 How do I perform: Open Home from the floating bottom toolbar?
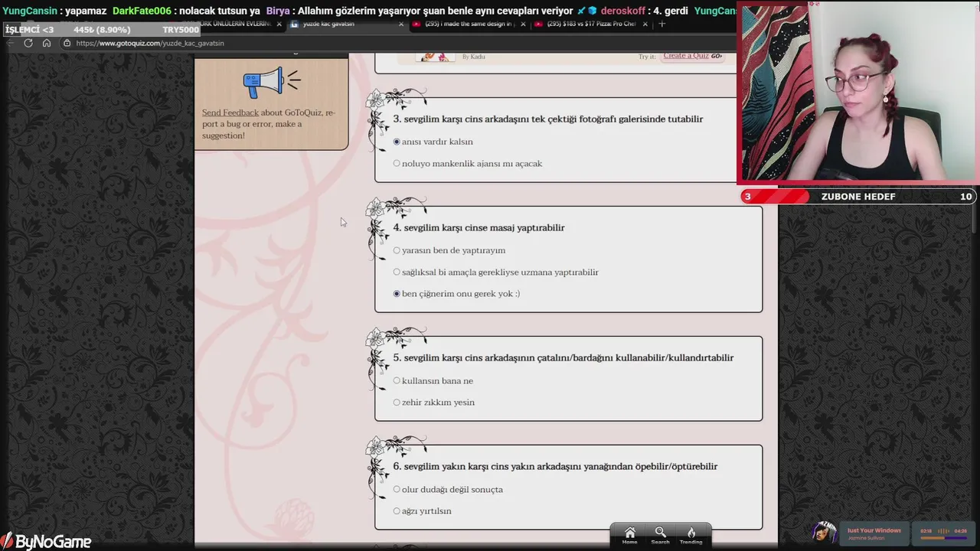click(629, 535)
